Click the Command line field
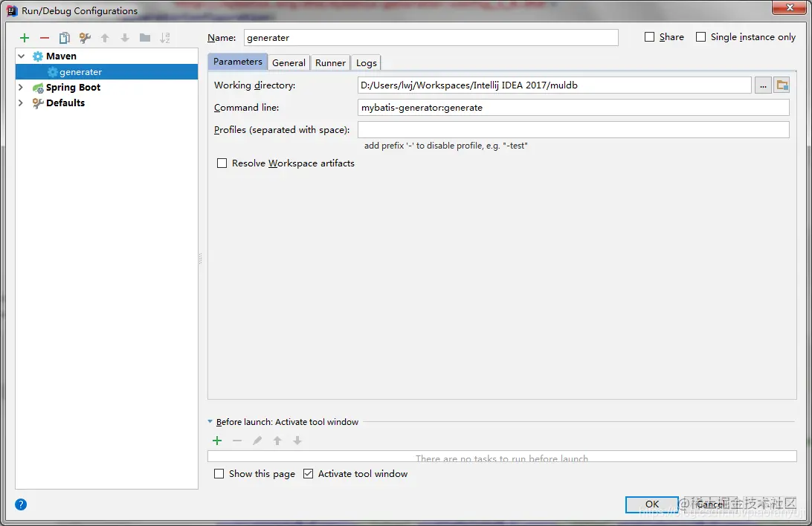This screenshot has width=812, height=526. coord(573,108)
